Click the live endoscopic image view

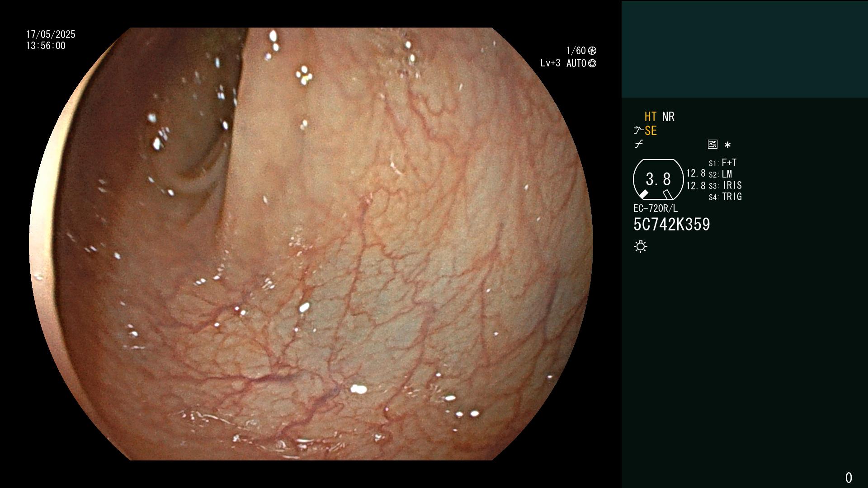[x=311, y=244]
